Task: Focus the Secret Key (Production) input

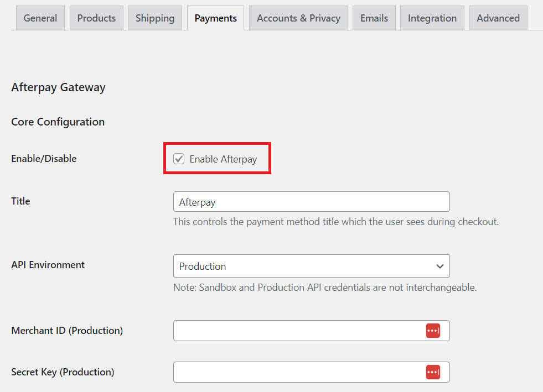Action: tap(299, 372)
